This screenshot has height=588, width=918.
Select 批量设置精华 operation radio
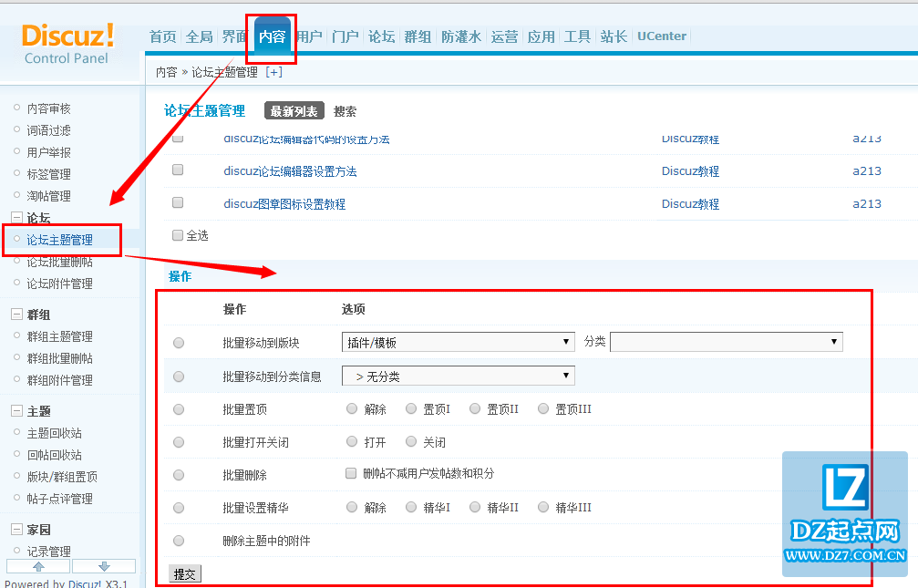click(x=179, y=508)
